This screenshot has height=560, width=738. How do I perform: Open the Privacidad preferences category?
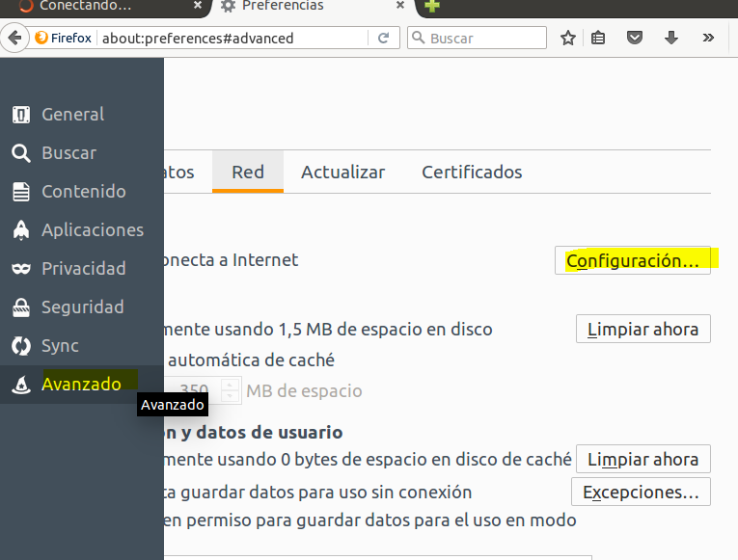[x=82, y=269]
